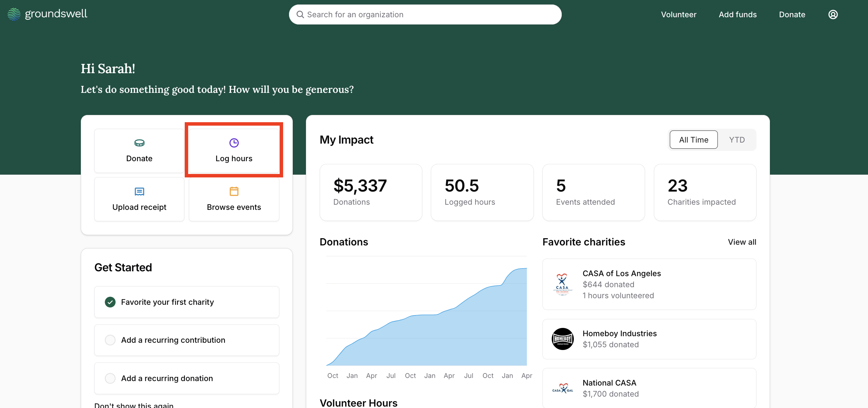The image size is (868, 408).
Task: Click the Browse events calendar icon
Action: (234, 191)
